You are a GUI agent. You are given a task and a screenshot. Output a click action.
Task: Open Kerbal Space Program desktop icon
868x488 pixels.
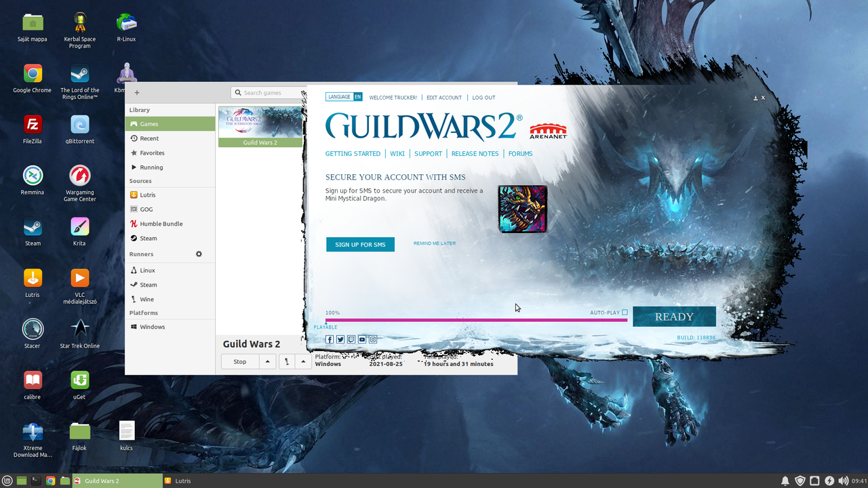[x=80, y=30]
